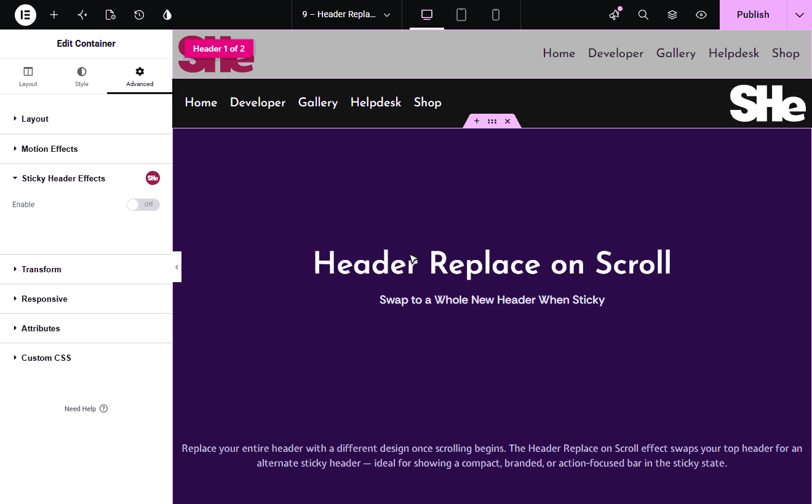Open the Structure layers icon
This screenshot has height=504, width=812.
[x=672, y=15]
